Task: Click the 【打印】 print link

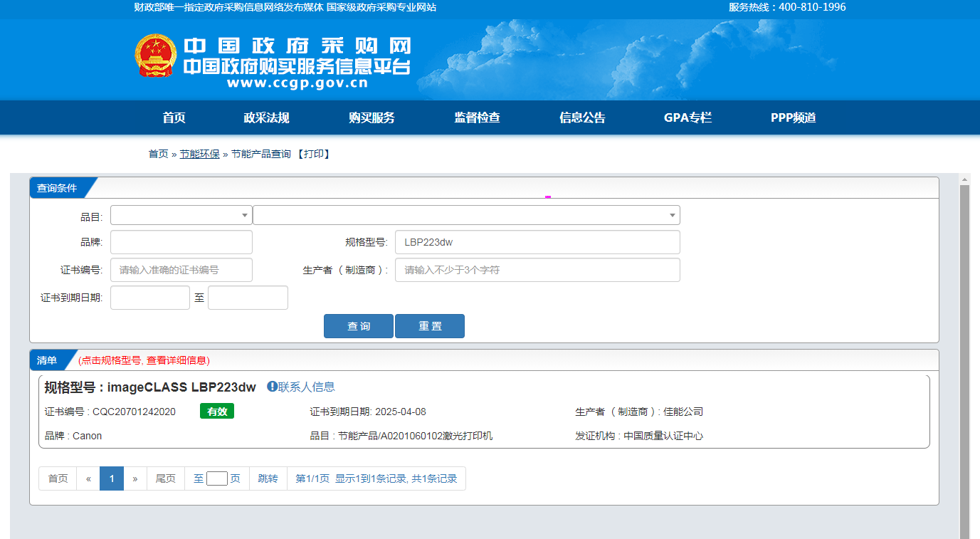Action: coord(313,154)
